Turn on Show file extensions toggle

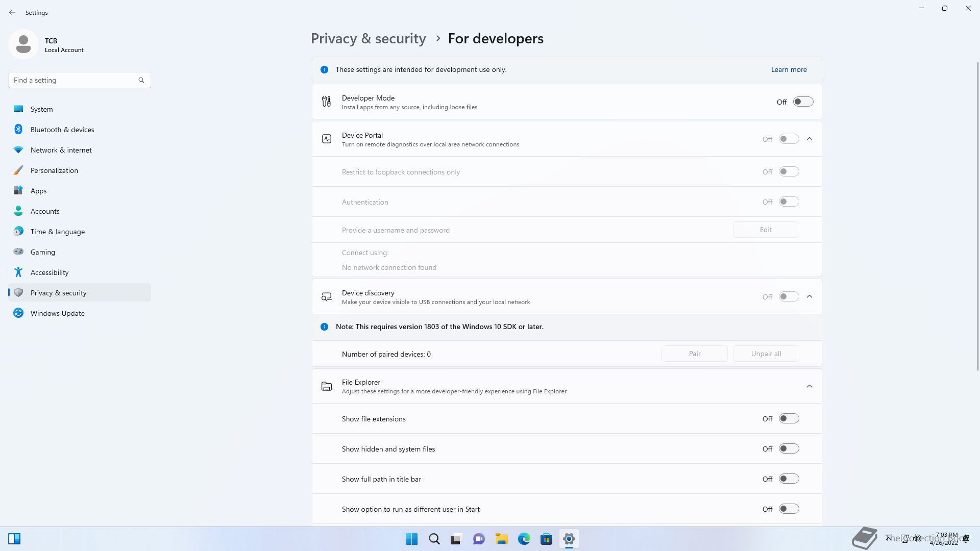pos(789,419)
